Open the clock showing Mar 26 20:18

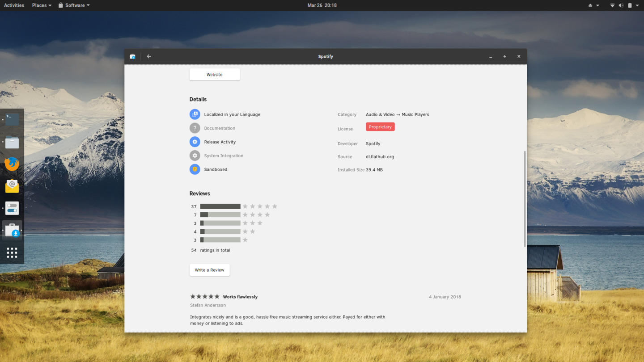(x=322, y=5)
